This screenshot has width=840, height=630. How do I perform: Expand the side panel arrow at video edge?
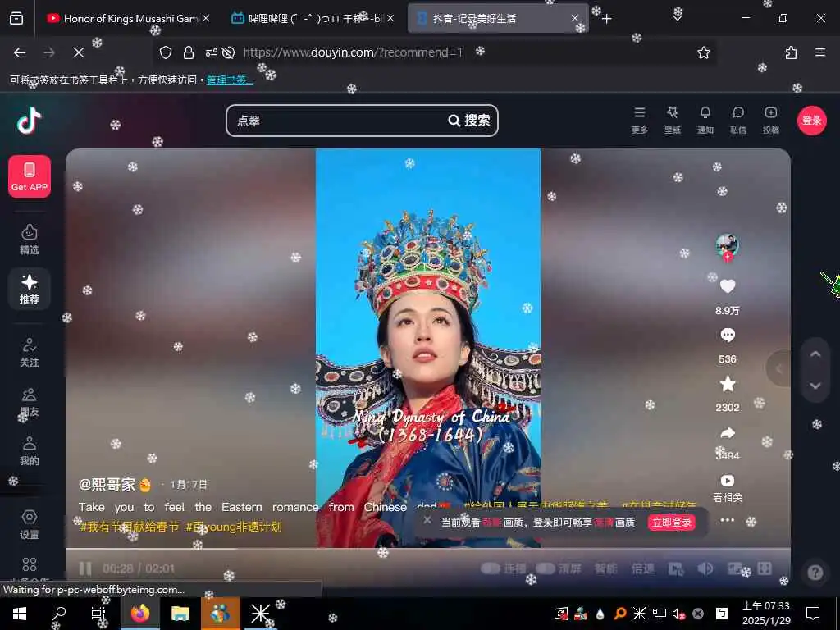(x=779, y=368)
